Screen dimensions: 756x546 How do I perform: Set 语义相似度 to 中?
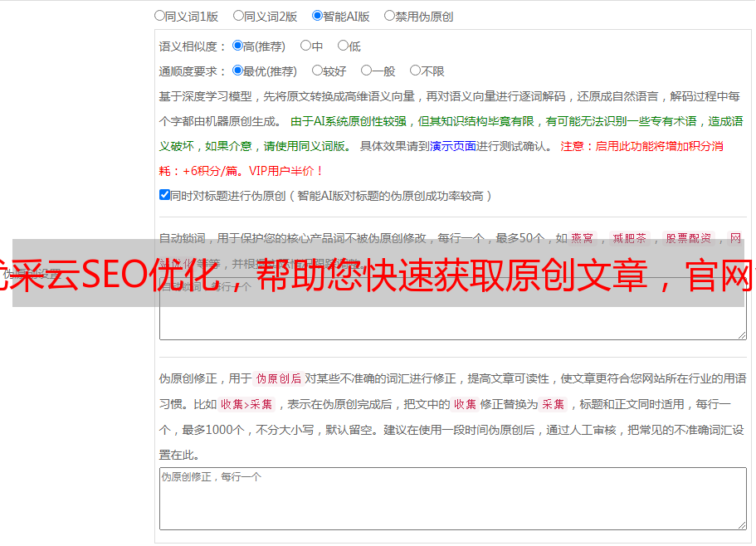[x=305, y=46]
